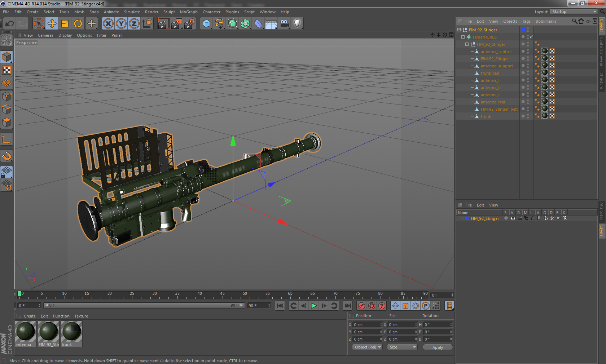
Task: Play the animation forward
Action: click(x=314, y=306)
